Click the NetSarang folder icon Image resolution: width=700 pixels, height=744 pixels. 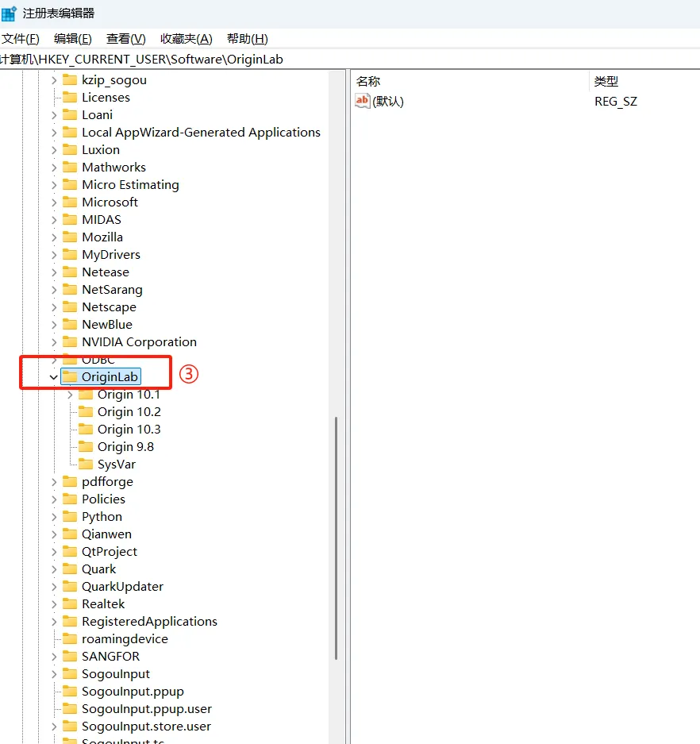[70, 290]
